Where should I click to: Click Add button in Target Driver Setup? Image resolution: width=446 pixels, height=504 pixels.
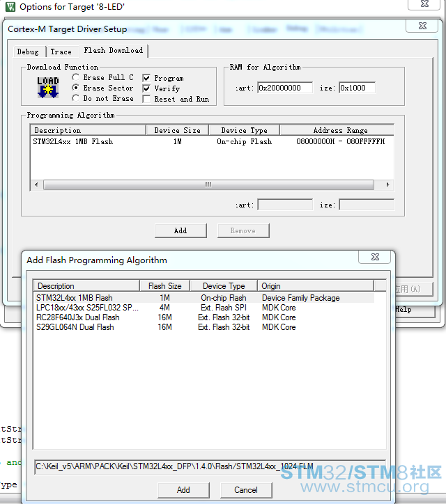pos(180,230)
